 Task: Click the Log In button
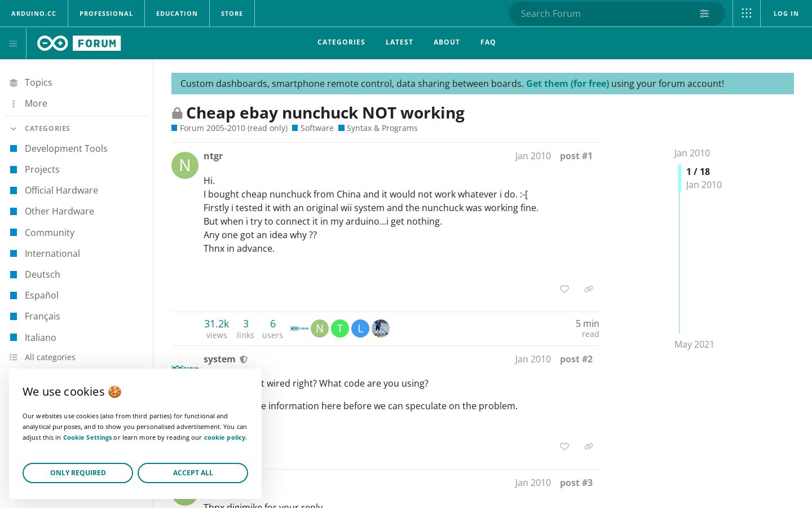[x=786, y=14]
